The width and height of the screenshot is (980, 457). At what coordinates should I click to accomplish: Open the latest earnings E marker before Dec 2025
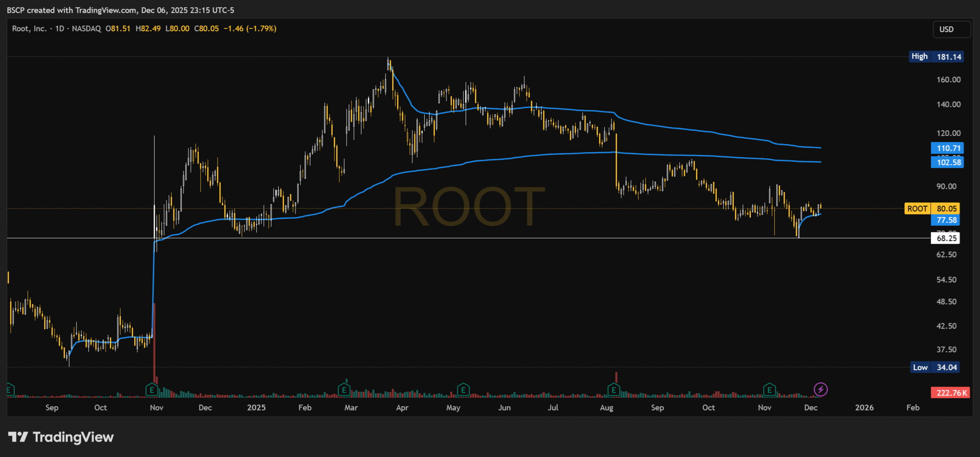[769, 390]
